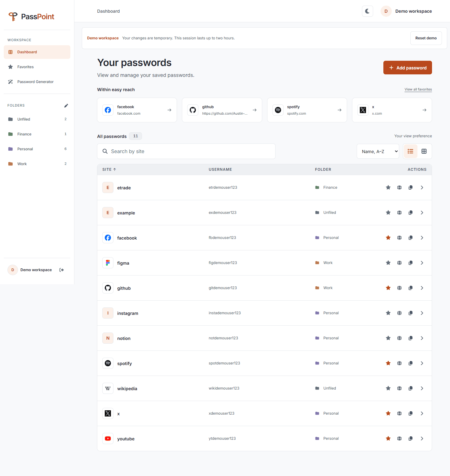Expand spotify entry details chevron

[x=422, y=363]
